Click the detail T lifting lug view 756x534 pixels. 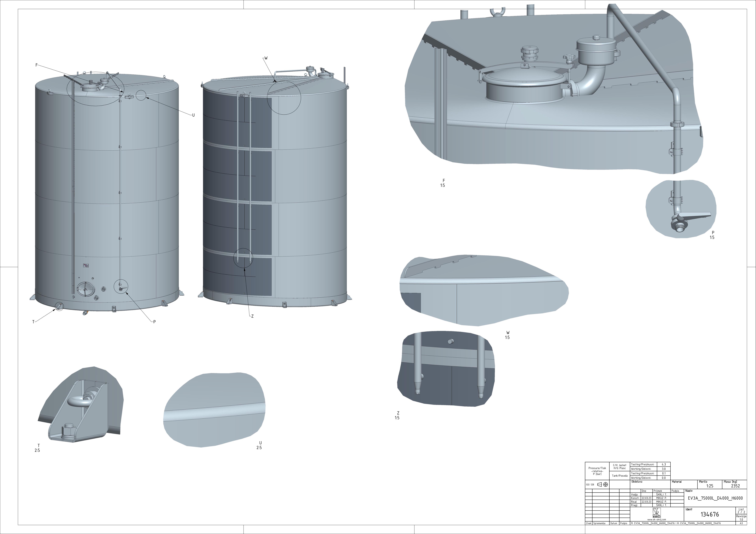[81, 405]
